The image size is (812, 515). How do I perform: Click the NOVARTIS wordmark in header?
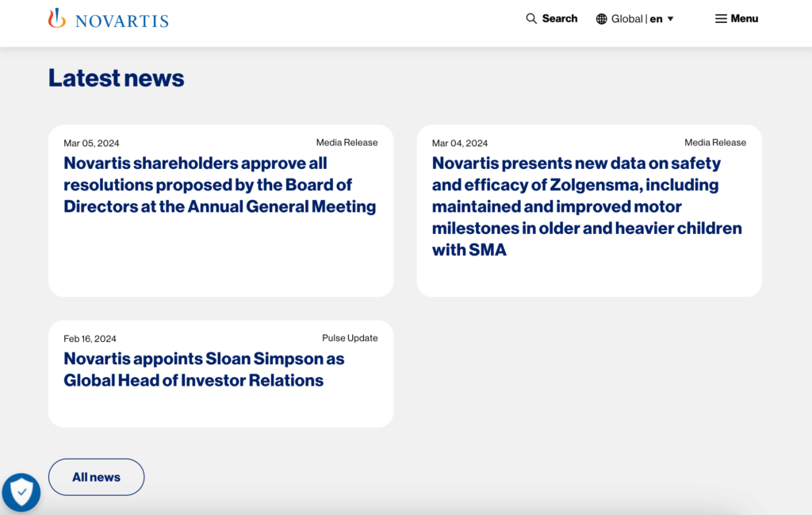122,21
